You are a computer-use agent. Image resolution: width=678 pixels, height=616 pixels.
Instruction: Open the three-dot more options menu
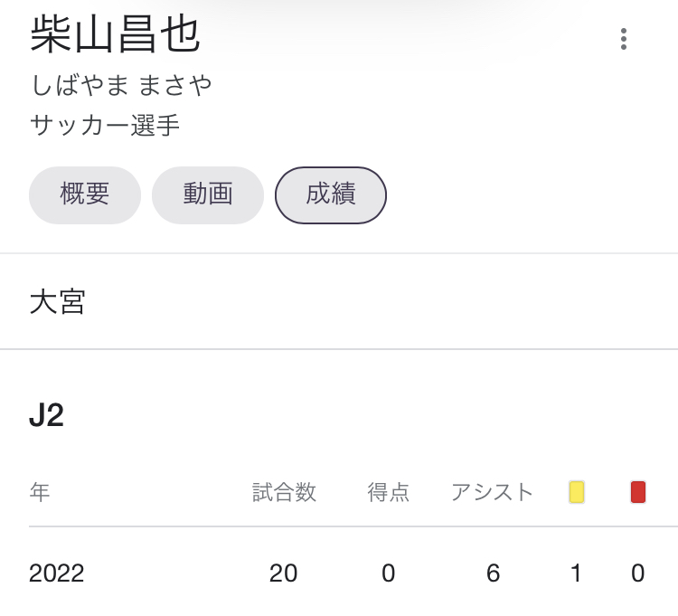pos(623,39)
